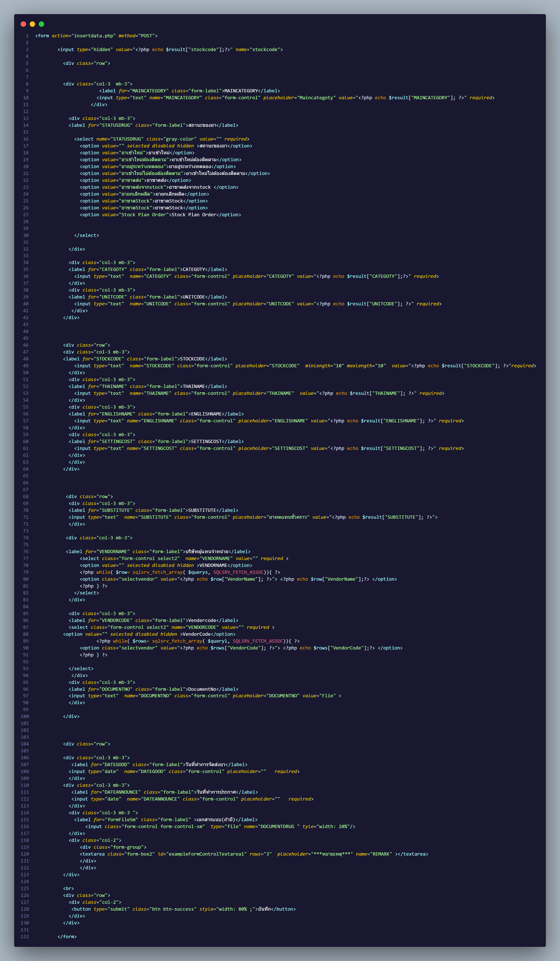Viewport: 560px width, 961px height.
Task: Select the method="POST" attribute on line 1
Action: coord(136,36)
